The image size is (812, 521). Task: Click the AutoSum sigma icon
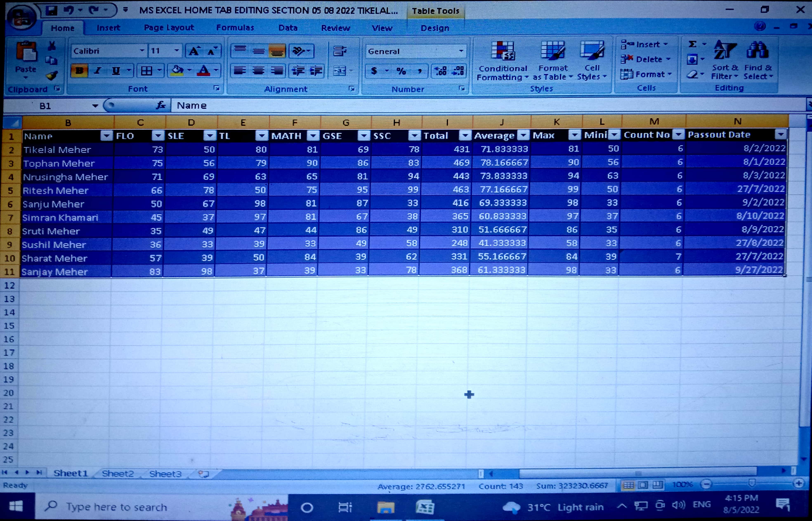[692, 44]
